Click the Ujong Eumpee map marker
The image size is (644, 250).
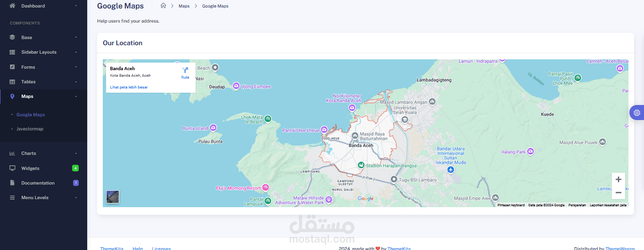coord(236,86)
